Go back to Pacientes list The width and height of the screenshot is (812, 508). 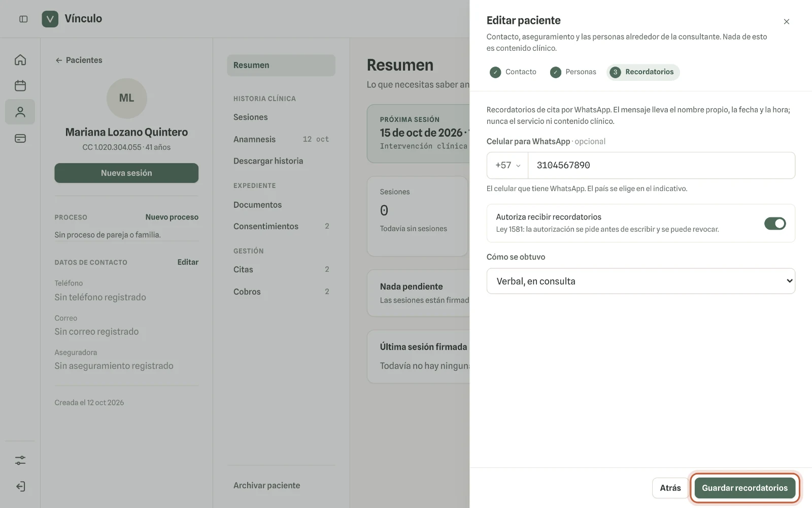[x=79, y=60]
